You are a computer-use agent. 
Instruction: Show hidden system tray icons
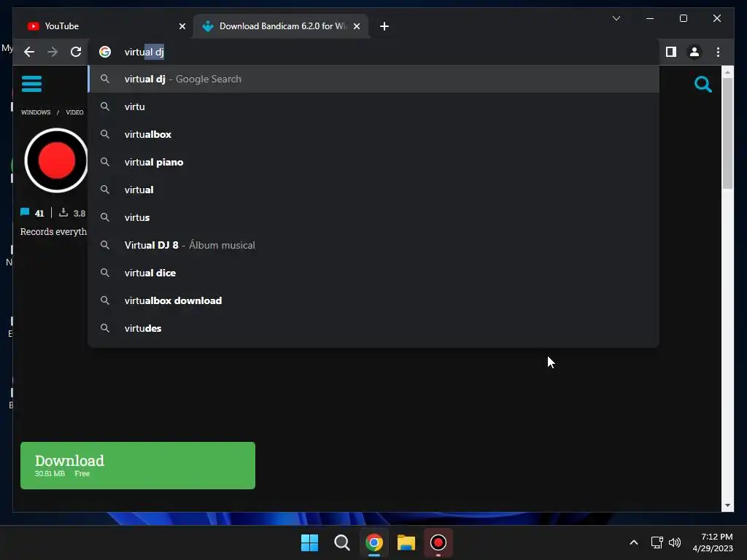tap(634, 542)
